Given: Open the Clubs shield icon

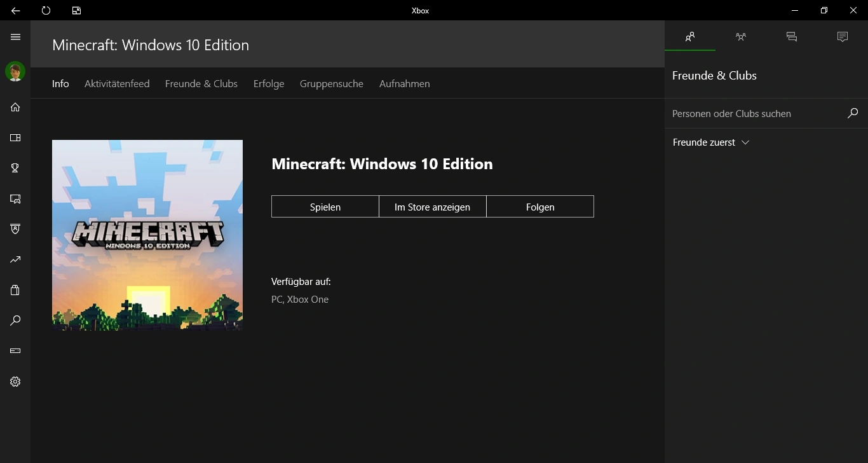Looking at the screenshot, I should pyautogui.click(x=15, y=229).
